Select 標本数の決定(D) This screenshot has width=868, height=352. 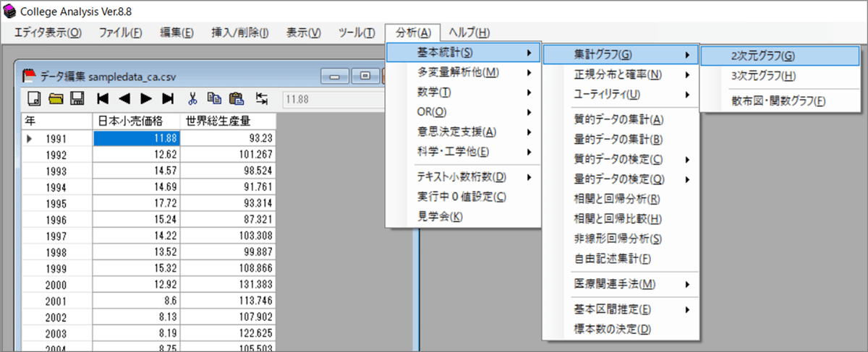tap(621, 330)
